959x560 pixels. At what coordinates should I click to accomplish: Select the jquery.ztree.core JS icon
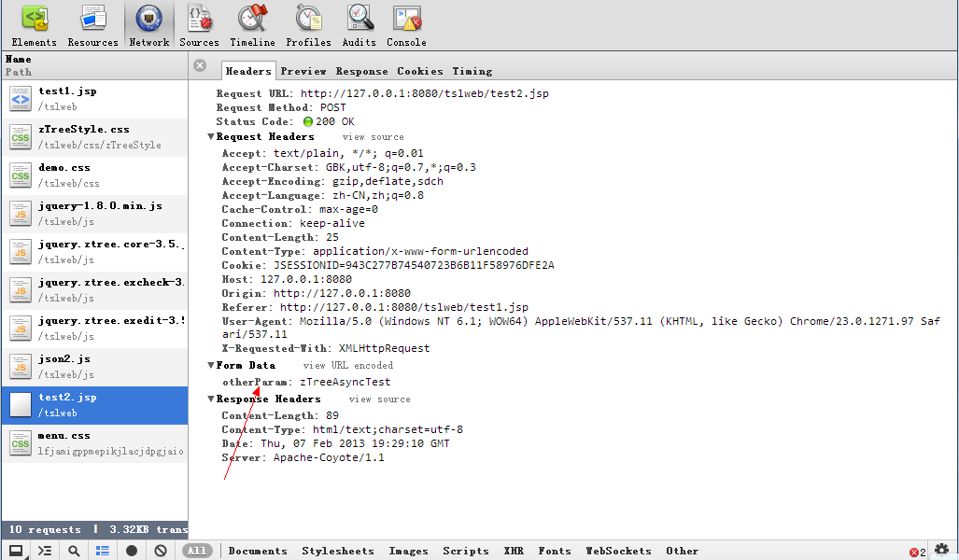click(21, 252)
